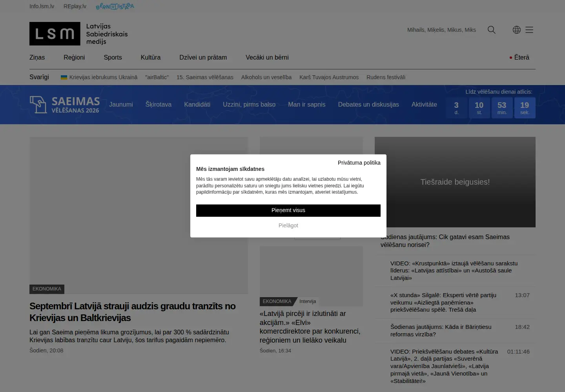Open the Krievijas iebrukums Ukrainā topic
Image resolution: width=565 pixels, height=392 pixels.
coord(99,77)
